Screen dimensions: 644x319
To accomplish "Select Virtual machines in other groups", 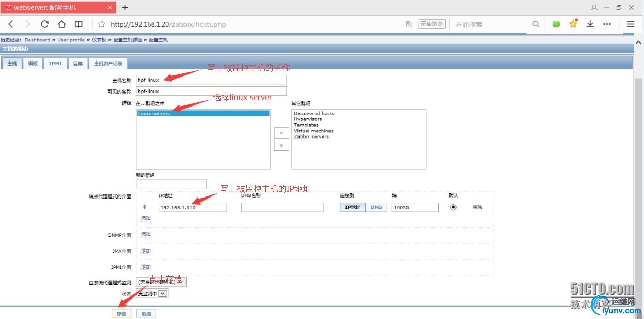I will 313,131.
